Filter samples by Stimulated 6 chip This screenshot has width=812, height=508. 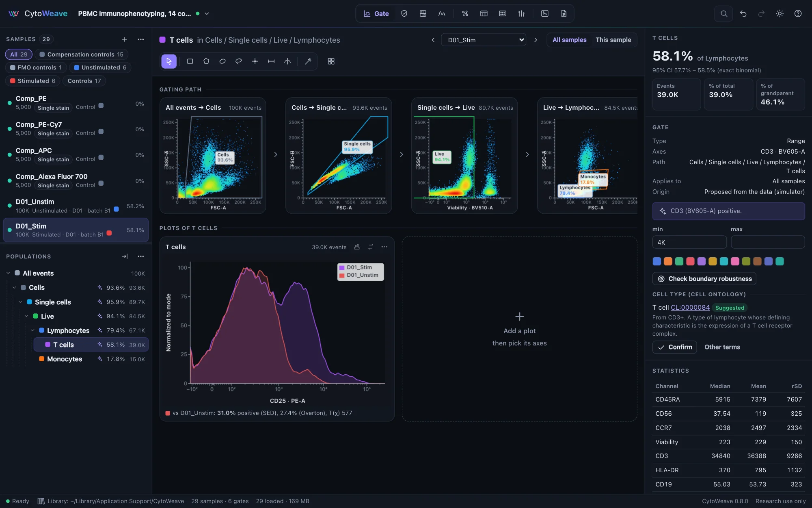32,81
